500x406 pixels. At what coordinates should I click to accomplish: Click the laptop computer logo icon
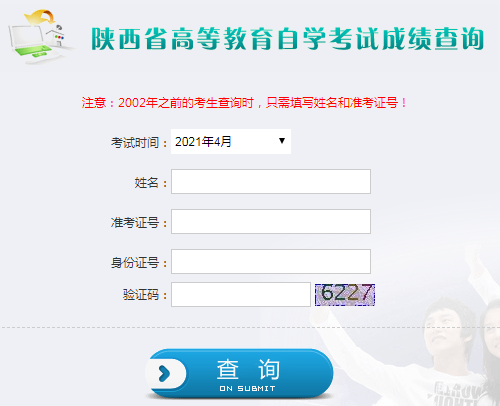point(32,44)
